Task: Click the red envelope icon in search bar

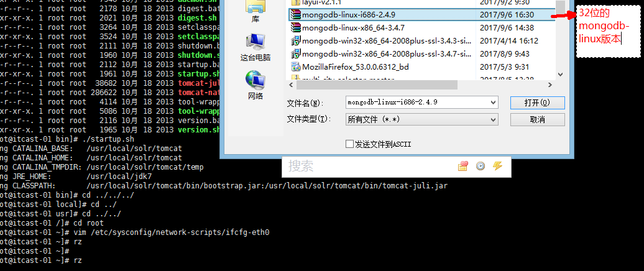Action: tap(463, 167)
